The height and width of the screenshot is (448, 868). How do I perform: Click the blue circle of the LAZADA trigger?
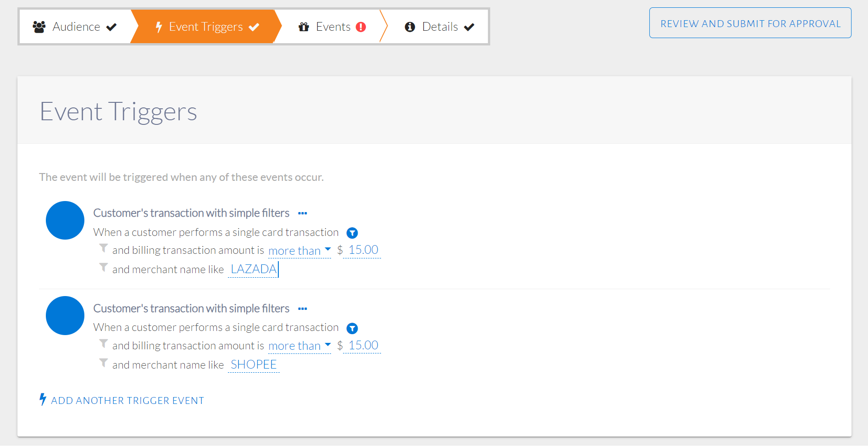[65, 220]
